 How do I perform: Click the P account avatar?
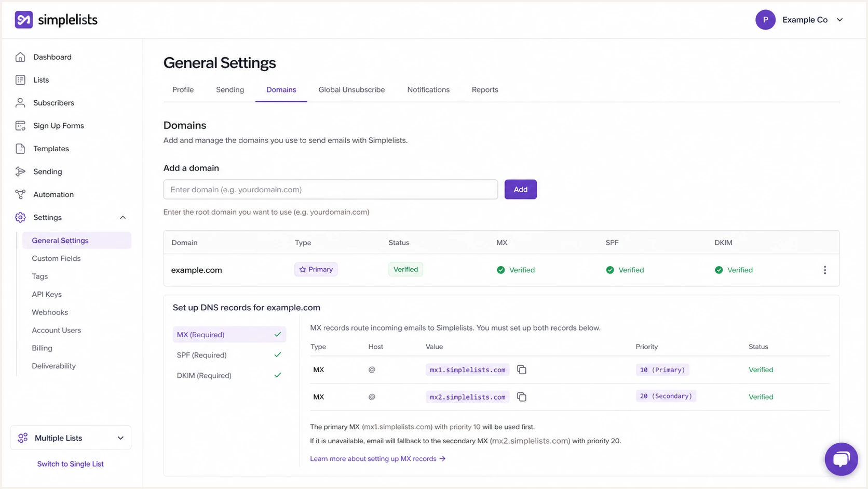tap(765, 20)
